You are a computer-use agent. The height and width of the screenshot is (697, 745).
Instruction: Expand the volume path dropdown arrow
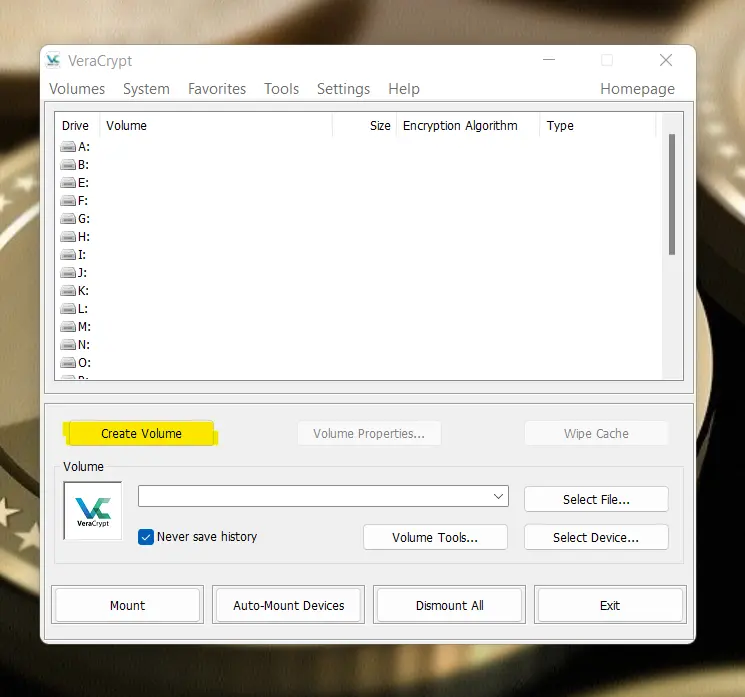[x=498, y=496]
